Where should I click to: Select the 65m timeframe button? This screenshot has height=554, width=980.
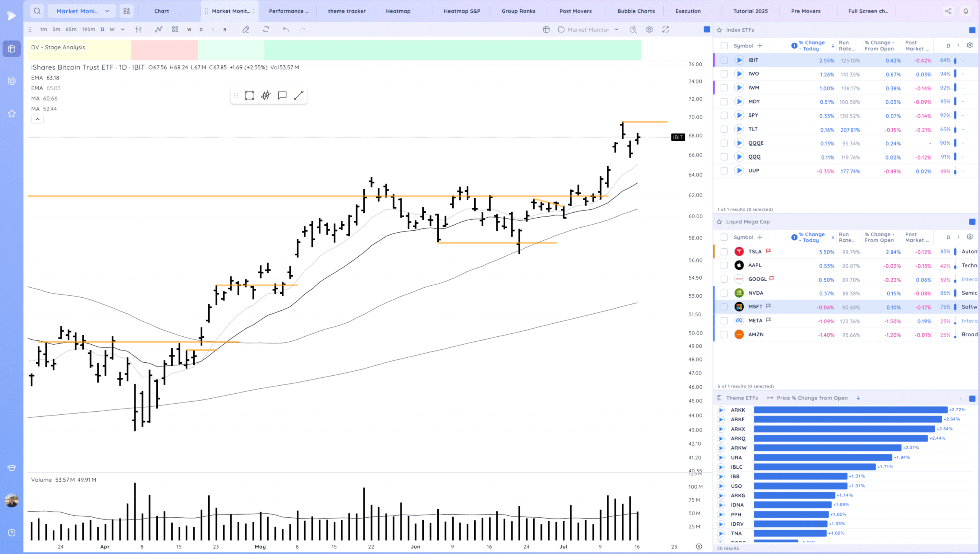coord(71,29)
